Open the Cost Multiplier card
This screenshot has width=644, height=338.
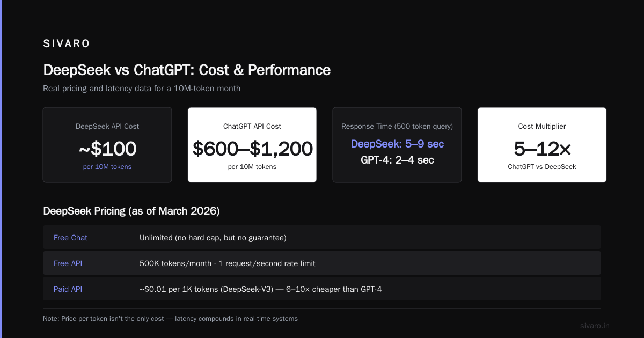[x=542, y=145]
